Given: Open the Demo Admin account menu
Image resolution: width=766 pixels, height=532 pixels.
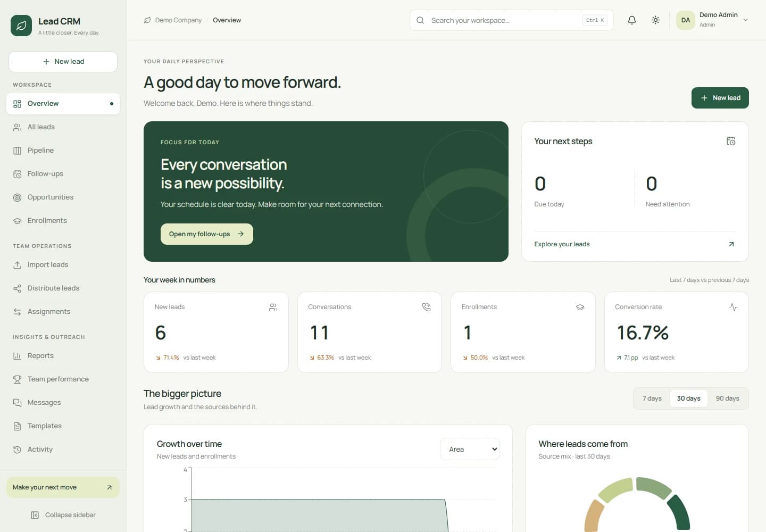Looking at the screenshot, I should tap(713, 20).
